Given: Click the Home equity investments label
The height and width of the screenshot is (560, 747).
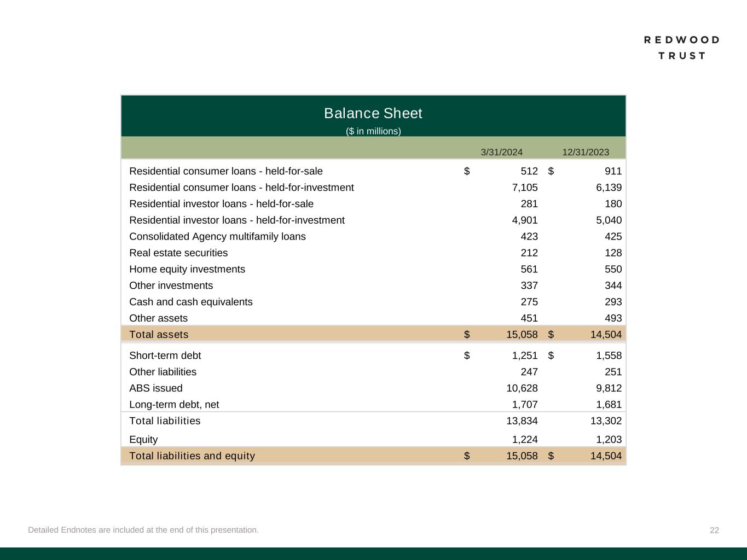Looking at the screenshot, I should click(187, 269).
